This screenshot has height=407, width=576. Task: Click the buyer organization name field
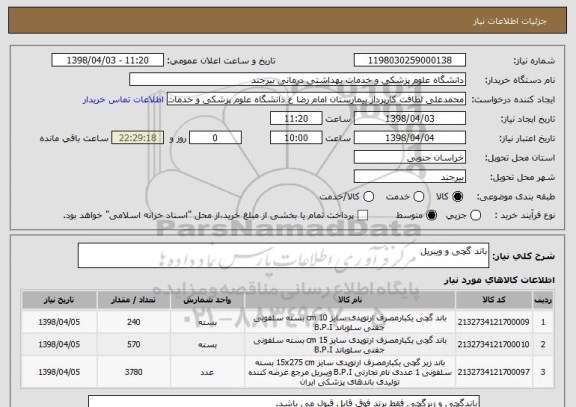coord(298,80)
